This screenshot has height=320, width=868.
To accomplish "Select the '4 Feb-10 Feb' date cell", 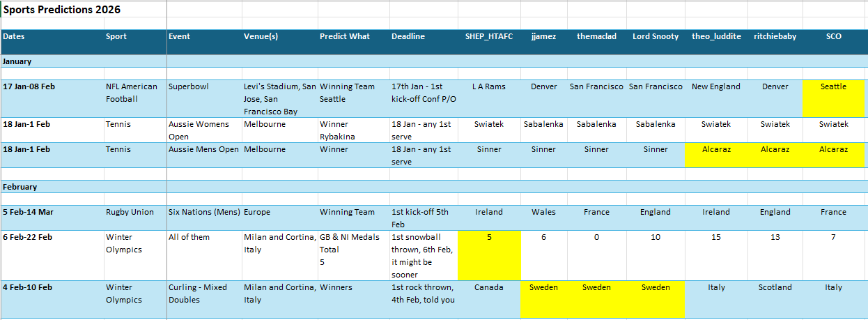I will (x=52, y=299).
